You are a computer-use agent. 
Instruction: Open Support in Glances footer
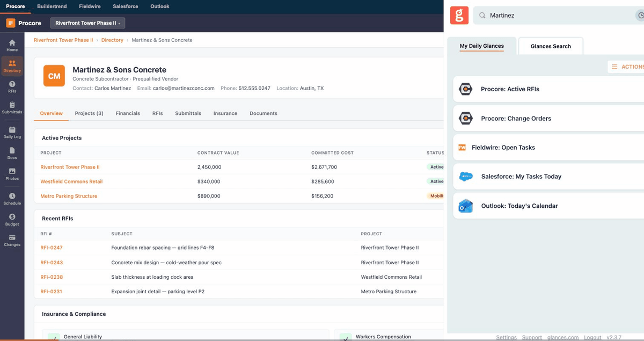(532, 337)
